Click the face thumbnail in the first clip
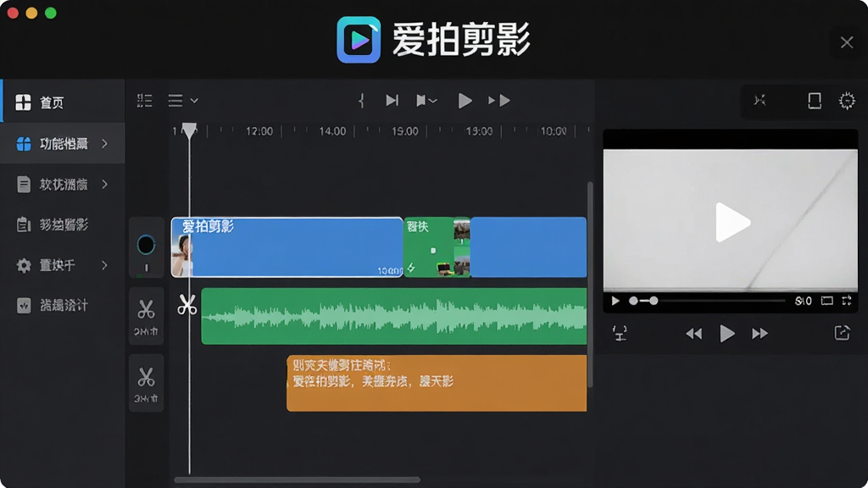868x488 pixels. pos(183,255)
